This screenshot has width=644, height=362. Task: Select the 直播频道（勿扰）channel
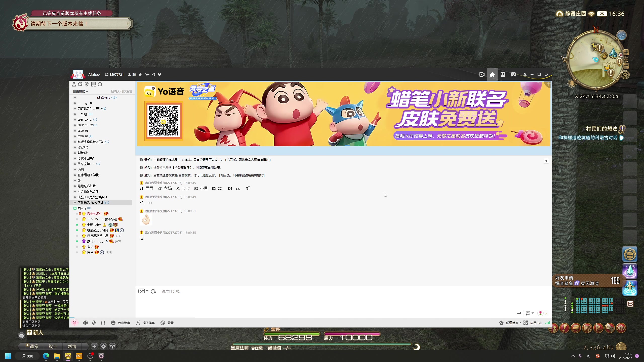[89, 175]
